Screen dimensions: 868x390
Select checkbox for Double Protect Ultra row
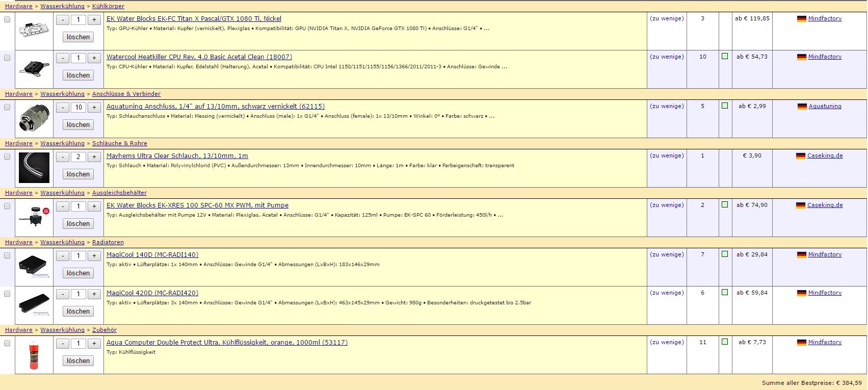pos(7,343)
